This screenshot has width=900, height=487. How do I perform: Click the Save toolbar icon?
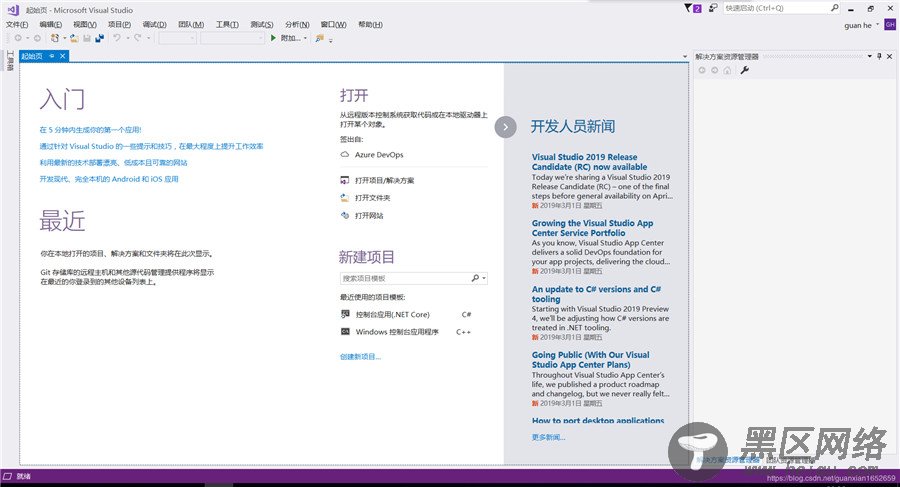click(x=87, y=38)
